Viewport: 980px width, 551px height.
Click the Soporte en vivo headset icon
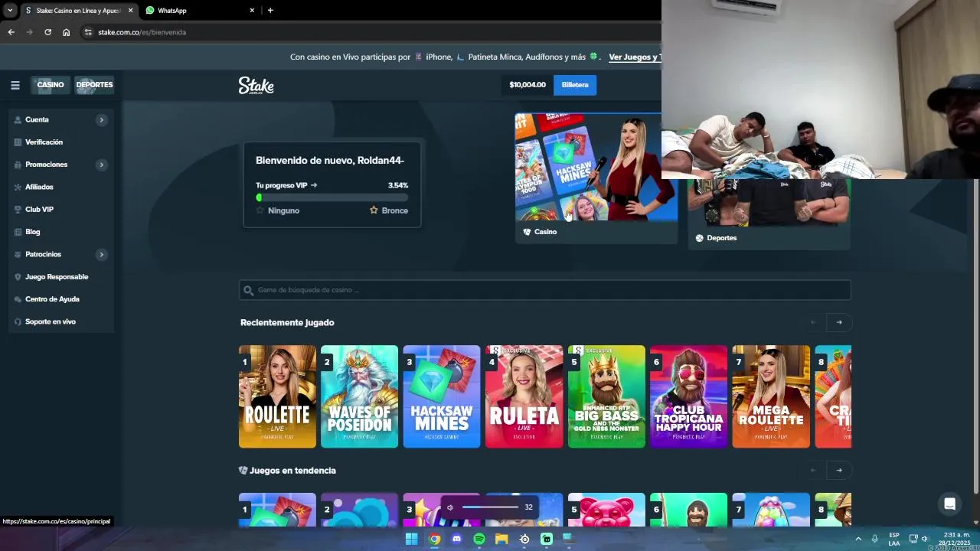pos(18,322)
